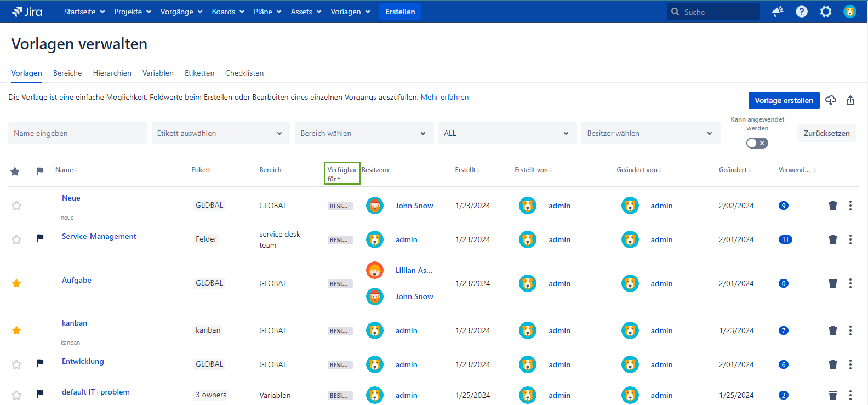Open the settings gear icon
This screenshot has height=405, width=868.
825,12
